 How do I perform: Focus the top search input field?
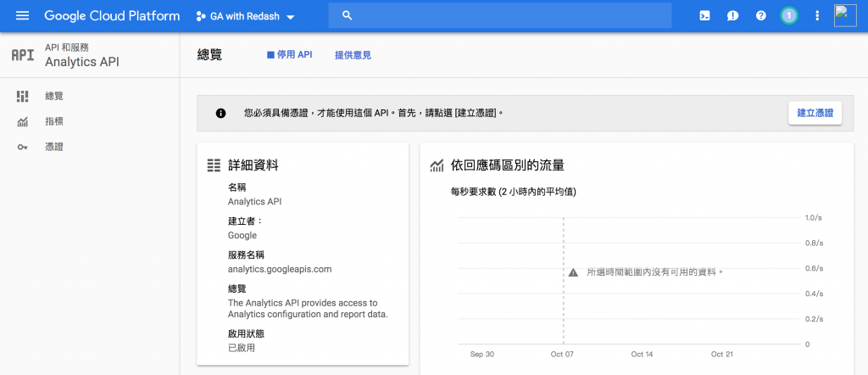click(x=500, y=15)
